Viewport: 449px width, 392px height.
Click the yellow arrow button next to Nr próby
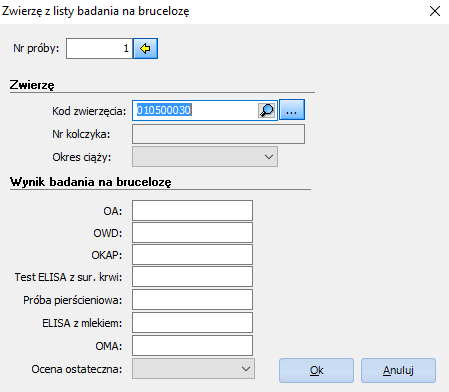tap(145, 48)
